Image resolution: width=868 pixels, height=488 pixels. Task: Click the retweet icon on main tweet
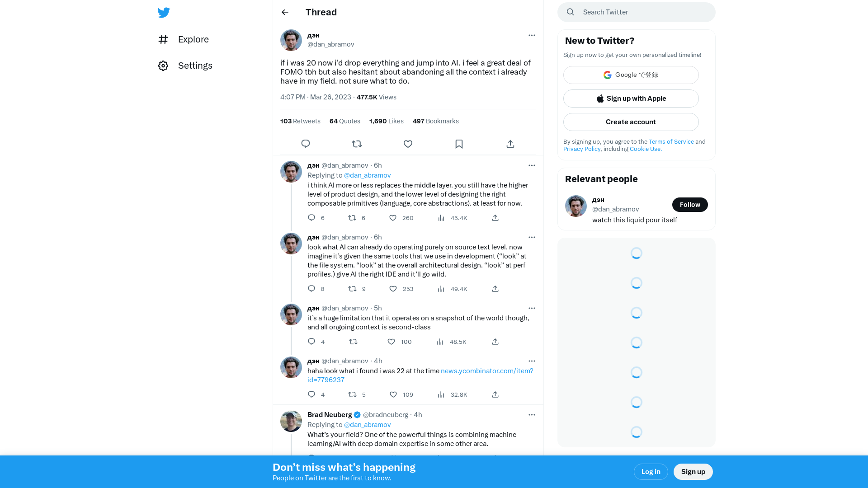[357, 144]
